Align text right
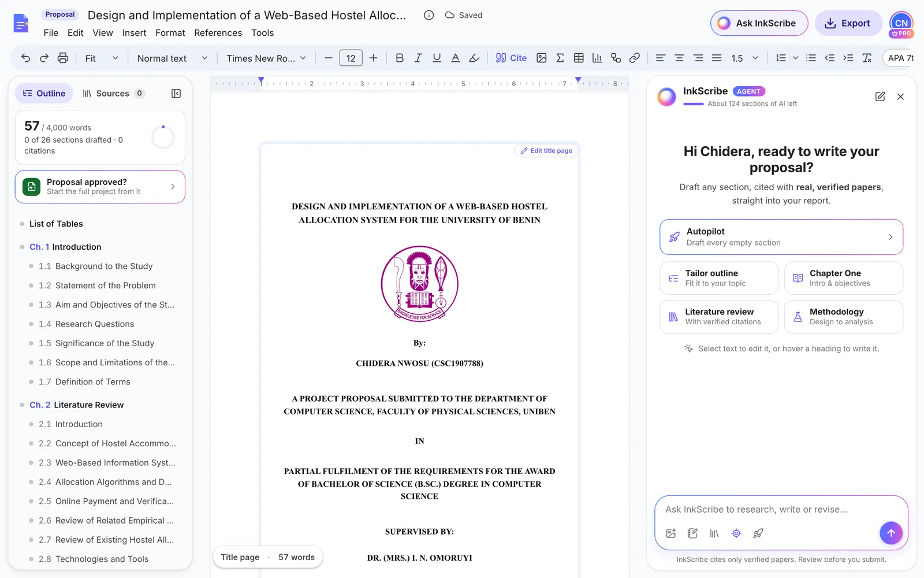Image resolution: width=924 pixels, height=578 pixels. pos(698,58)
